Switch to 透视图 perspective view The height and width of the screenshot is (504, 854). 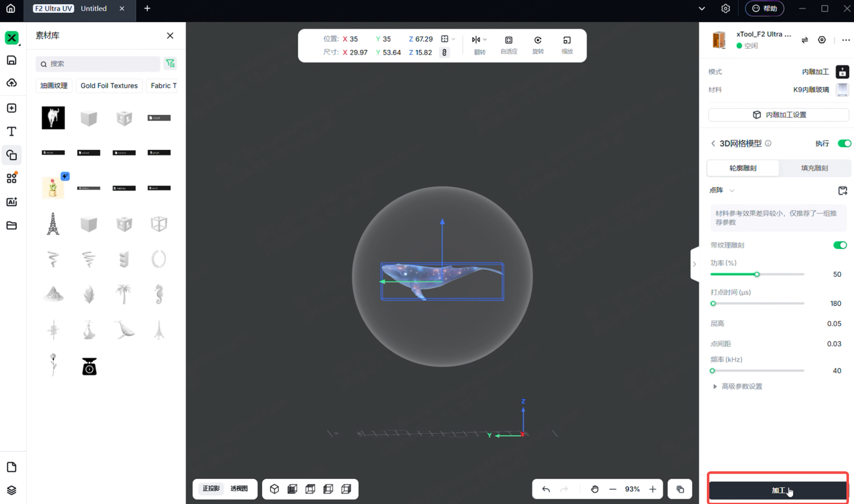[x=239, y=489]
